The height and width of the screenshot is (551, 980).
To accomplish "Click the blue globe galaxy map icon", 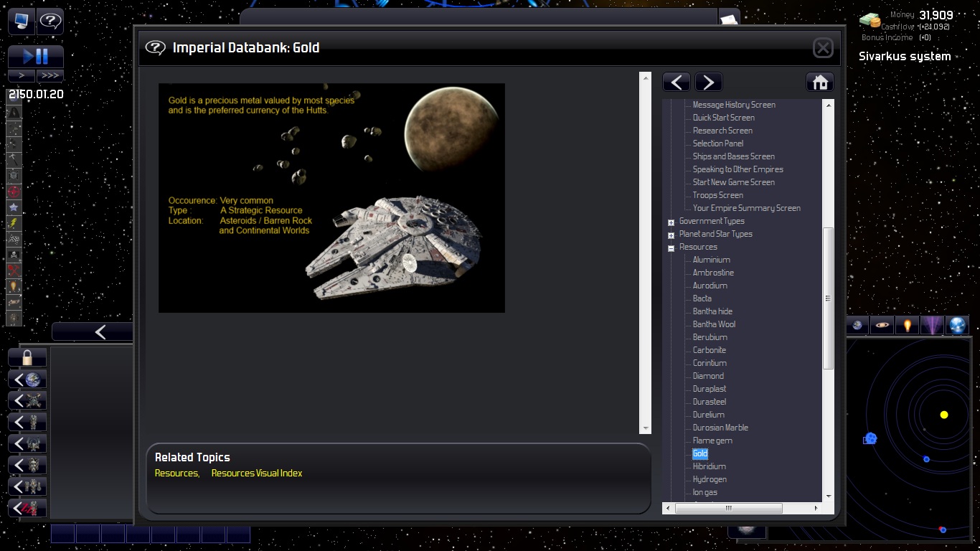I will [958, 326].
